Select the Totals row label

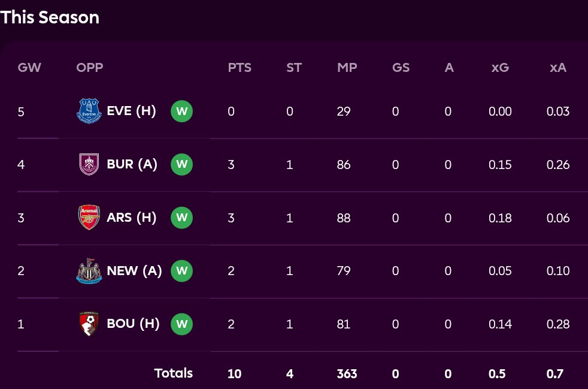(x=174, y=373)
